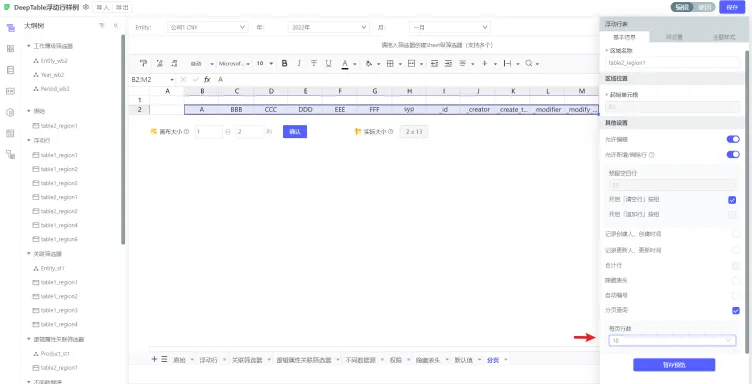Click the merge cells icon
Screen dimensions: 752x384
click(x=411, y=63)
